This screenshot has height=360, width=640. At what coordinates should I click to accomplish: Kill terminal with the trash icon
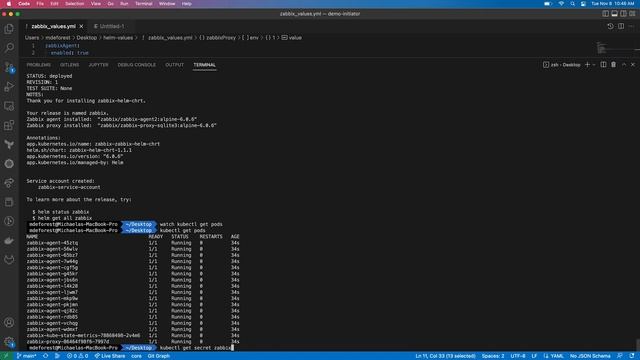[613, 64]
